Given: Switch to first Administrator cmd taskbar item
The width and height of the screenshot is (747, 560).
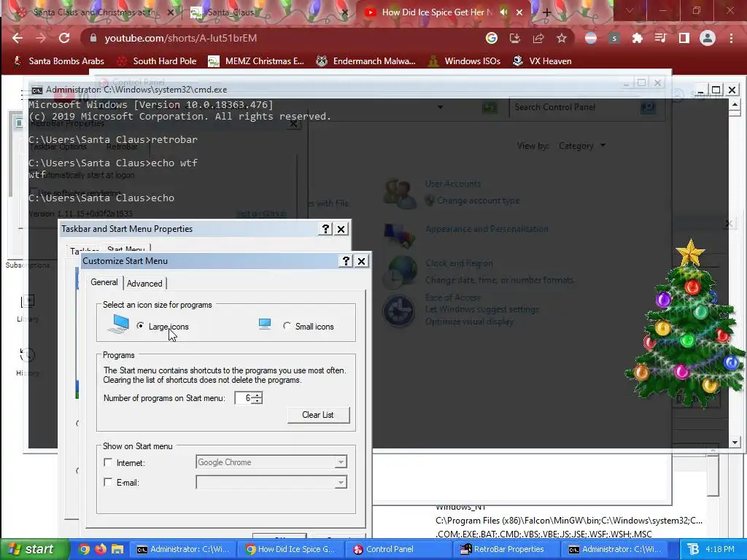Looking at the screenshot, I should coord(183,549).
